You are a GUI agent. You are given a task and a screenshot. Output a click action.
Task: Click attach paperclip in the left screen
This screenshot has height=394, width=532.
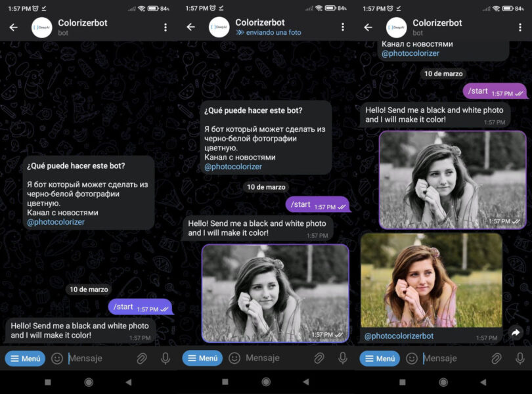(141, 359)
